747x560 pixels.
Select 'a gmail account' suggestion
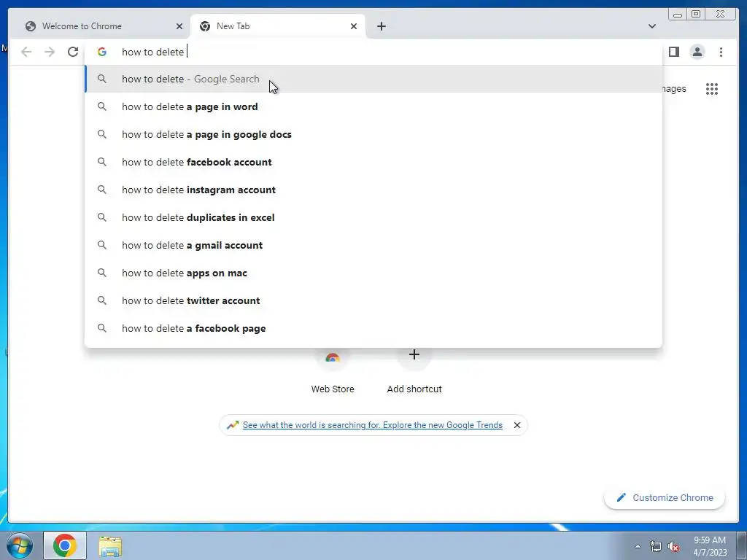tap(373, 245)
